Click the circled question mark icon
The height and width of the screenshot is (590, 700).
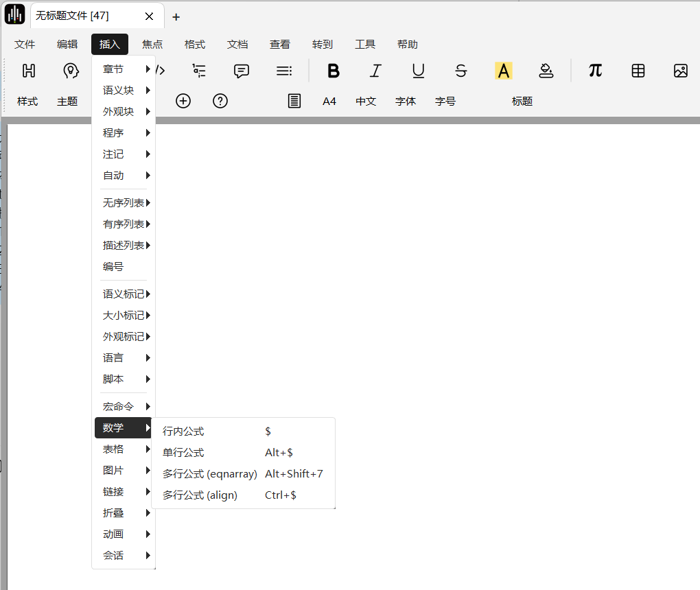220,101
